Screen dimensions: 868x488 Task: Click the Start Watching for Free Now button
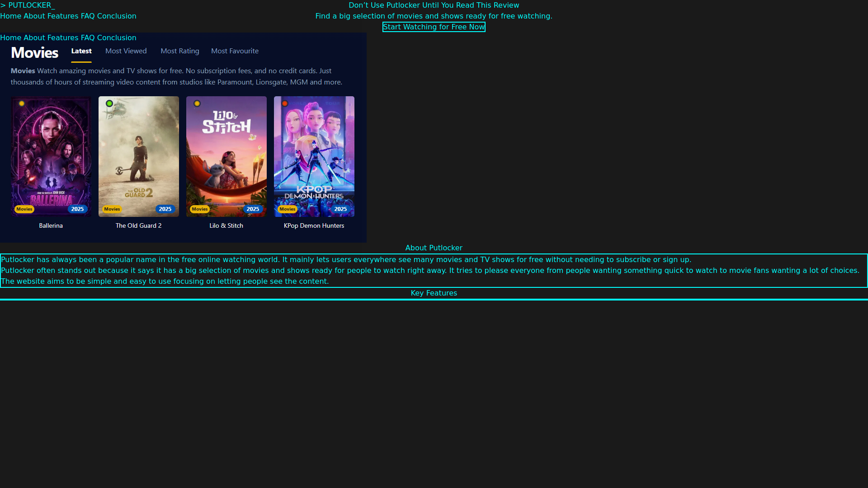434,27
